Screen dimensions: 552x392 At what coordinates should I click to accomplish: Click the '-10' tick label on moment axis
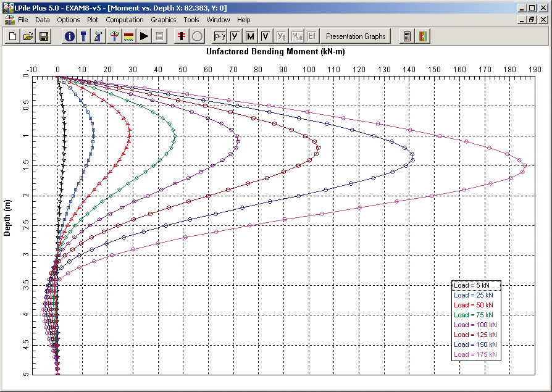(32, 69)
